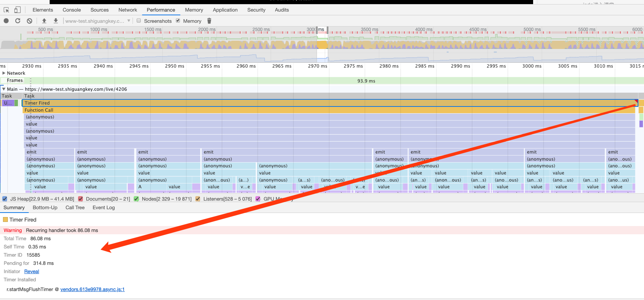
Task: Go to the Application tab
Action: coord(225,10)
